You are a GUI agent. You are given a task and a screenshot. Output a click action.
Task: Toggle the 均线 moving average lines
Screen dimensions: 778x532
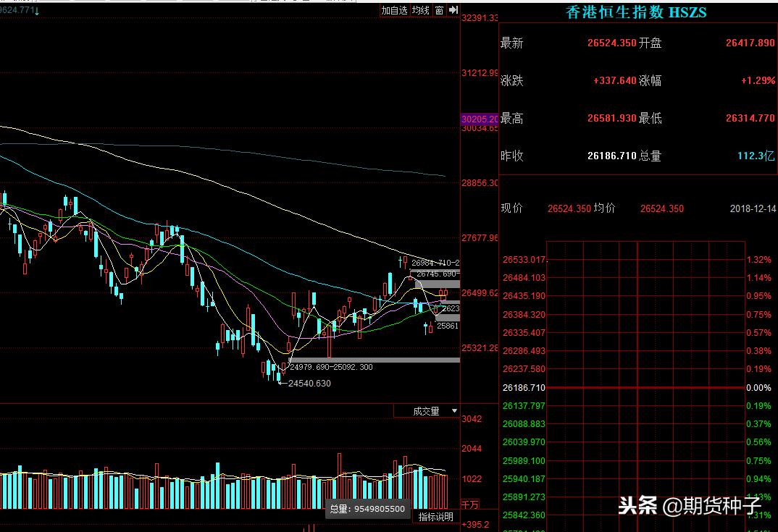(421, 10)
